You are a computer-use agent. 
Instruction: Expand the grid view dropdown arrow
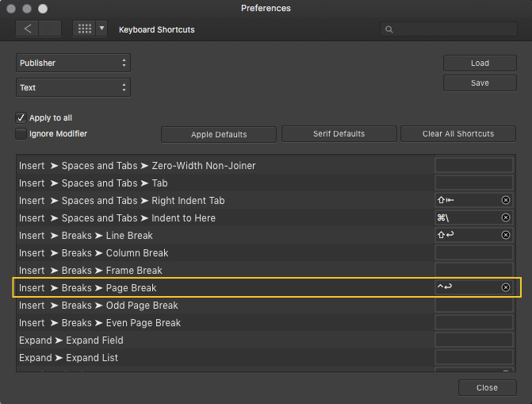click(x=101, y=29)
